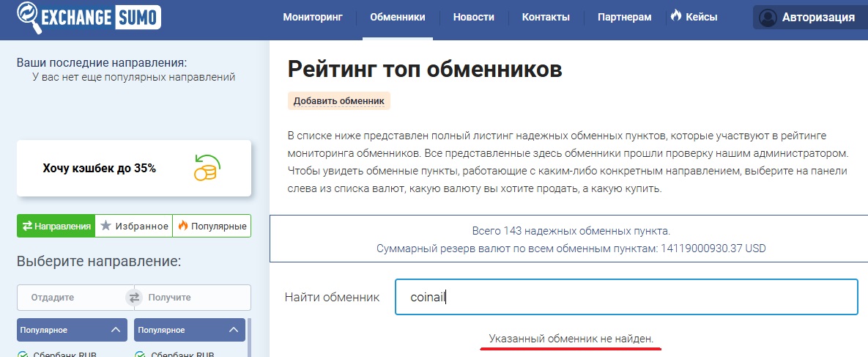
Task: Open the Кейсы section
Action: point(702,17)
